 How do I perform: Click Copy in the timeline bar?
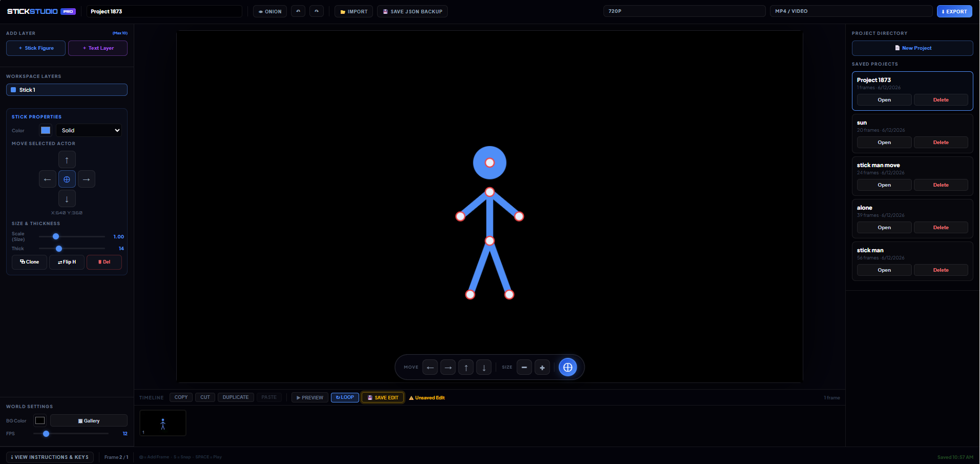tap(181, 397)
